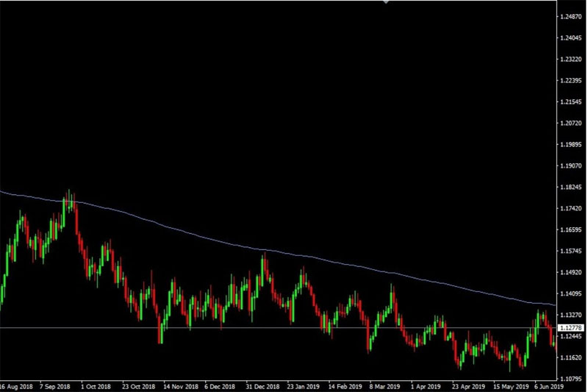
Task: Click the 23 Jan 2019 date label
Action: click(304, 387)
